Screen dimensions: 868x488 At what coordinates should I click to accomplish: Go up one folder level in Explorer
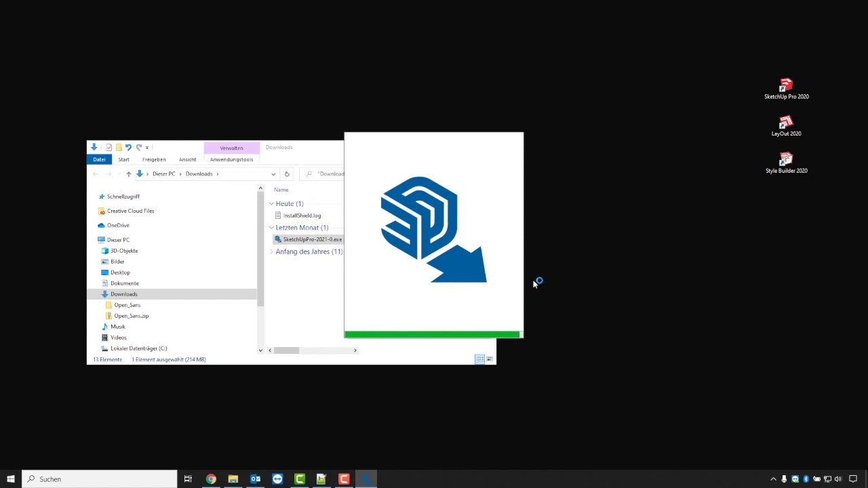128,174
